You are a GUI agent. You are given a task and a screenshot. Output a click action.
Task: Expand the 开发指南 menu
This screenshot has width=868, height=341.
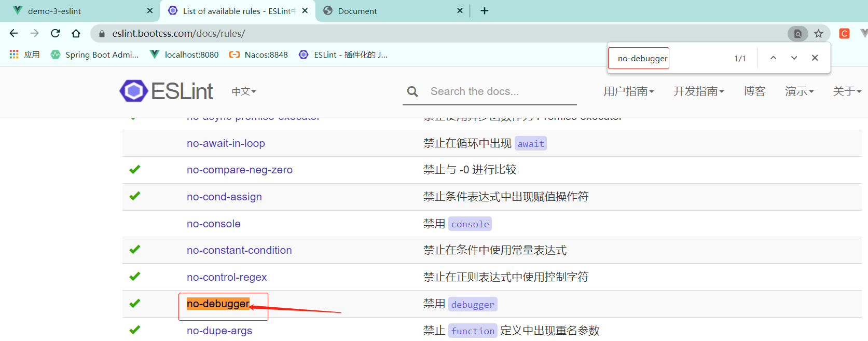coord(699,91)
